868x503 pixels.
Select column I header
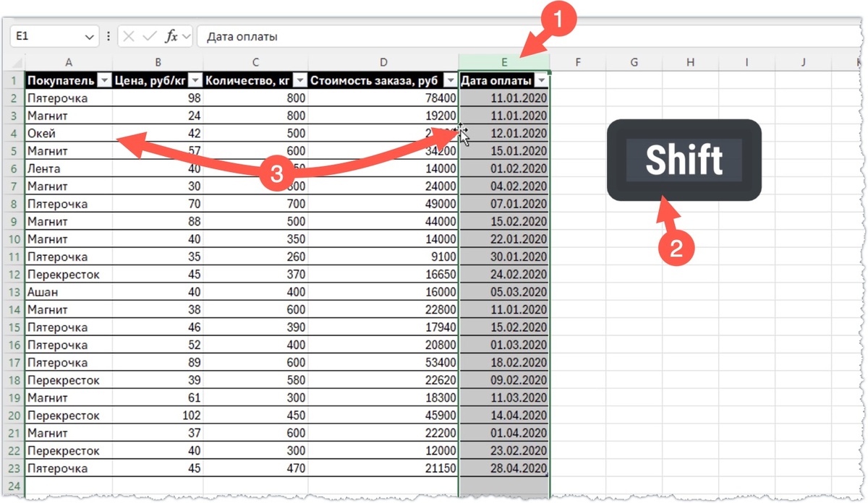click(746, 63)
